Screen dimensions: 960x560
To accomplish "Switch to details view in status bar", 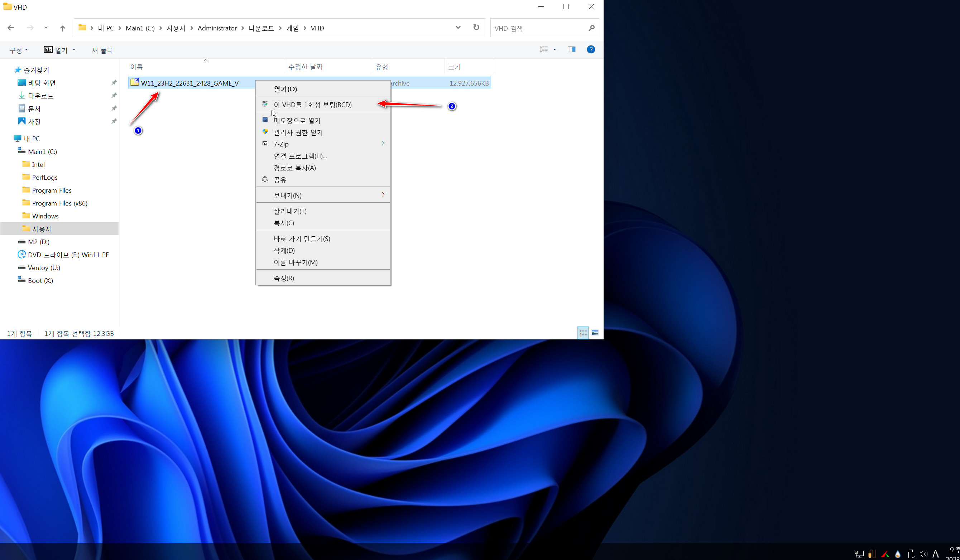I will tap(583, 333).
